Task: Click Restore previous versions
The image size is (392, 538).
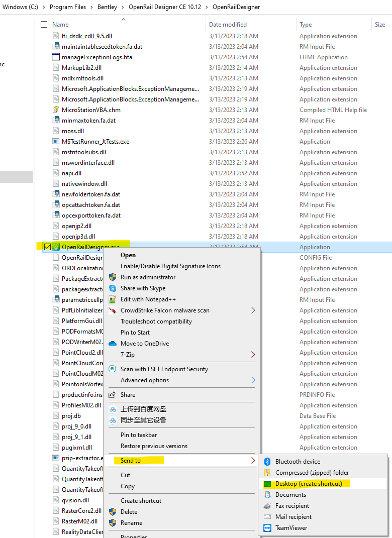Action: click(x=154, y=446)
